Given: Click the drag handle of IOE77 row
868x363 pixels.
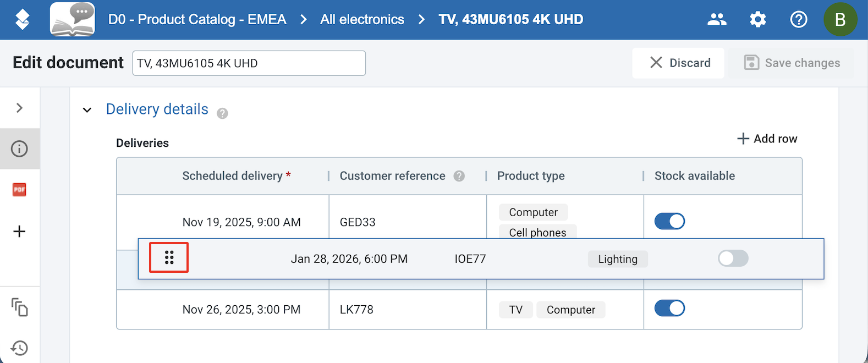Looking at the screenshot, I should [x=169, y=257].
